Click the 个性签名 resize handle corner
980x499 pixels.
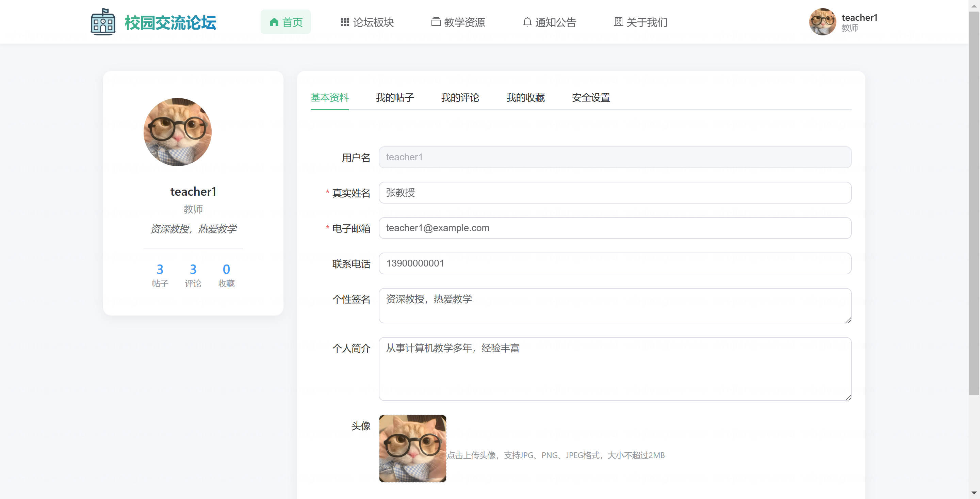pos(848,321)
